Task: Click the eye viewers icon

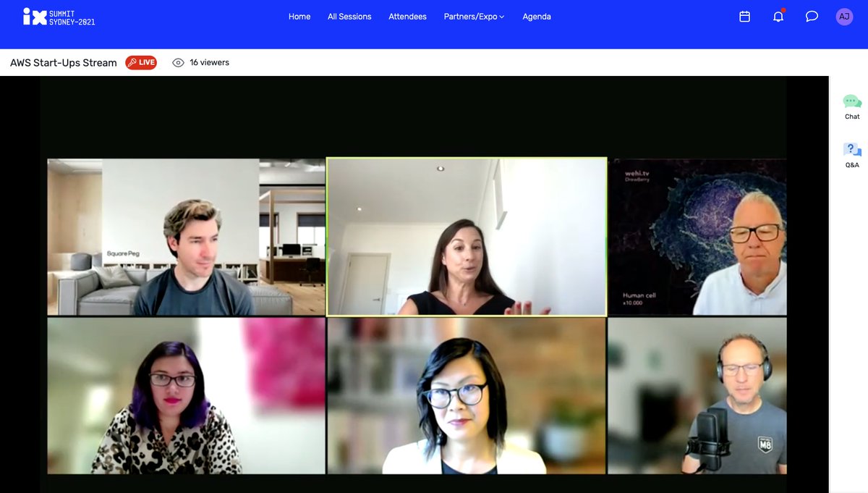Action: click(178, 63)
